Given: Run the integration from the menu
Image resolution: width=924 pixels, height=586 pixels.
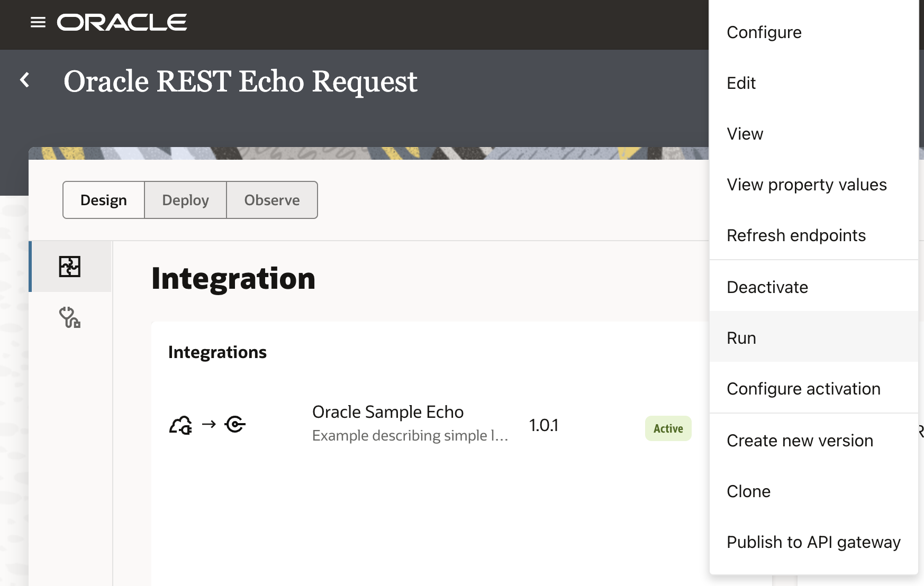Looking at the screenshot, I should click(x=741, y=338).
